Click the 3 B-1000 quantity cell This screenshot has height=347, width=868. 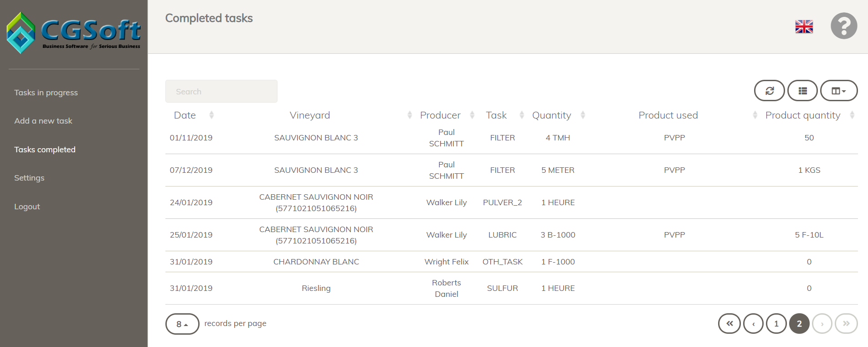(558, 235)
